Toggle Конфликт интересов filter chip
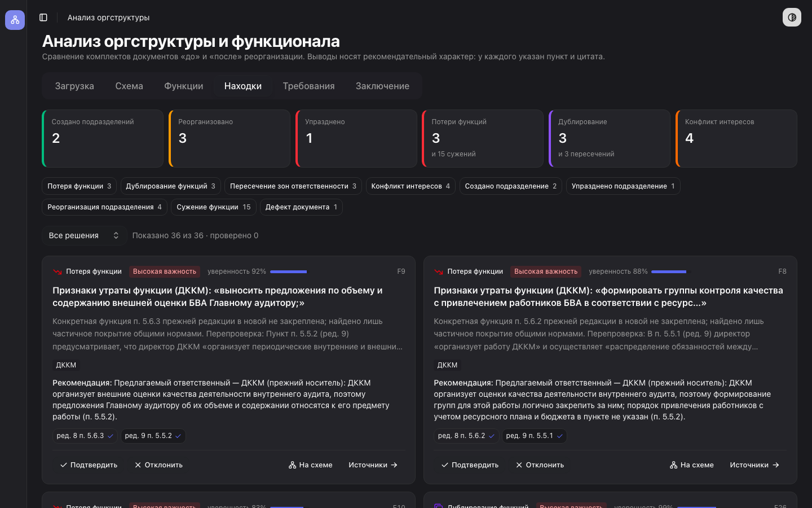812x508 pixels. 411,186
